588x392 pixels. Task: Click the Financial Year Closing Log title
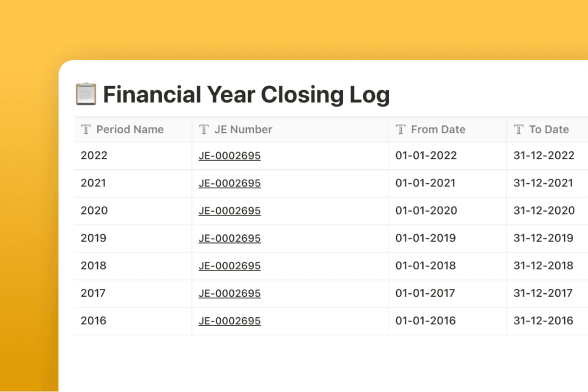pos(246,95)
